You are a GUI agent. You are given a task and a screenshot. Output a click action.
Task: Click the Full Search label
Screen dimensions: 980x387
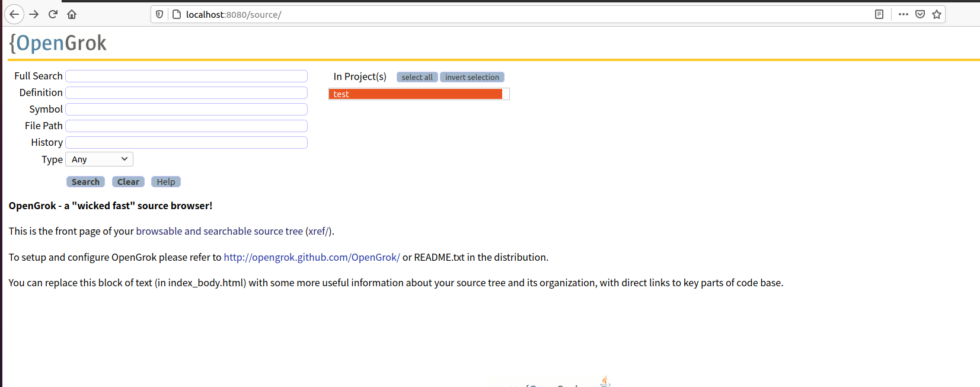point(39,76)
